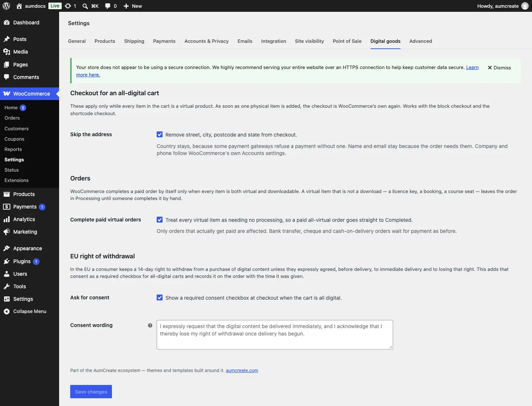
Task: Open the Advanced settings tab
Action: (x=421, y=41)
